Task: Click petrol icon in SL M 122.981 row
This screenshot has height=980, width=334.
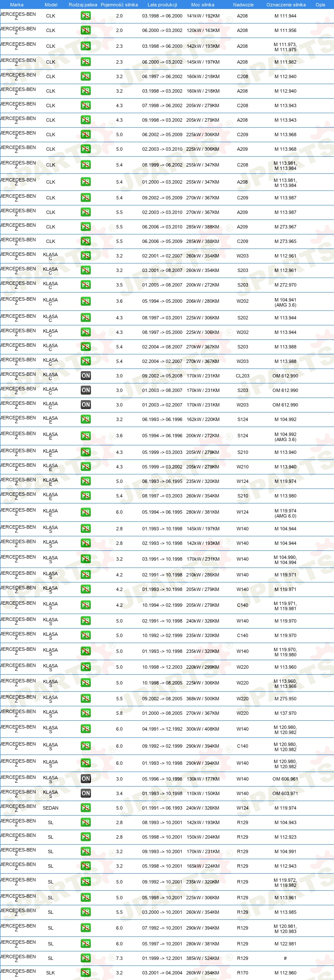Action: 86,944
